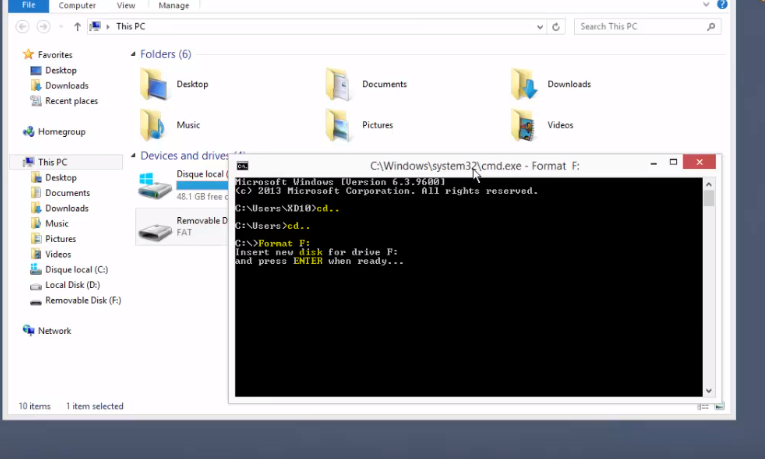The height and width of the screenshot is (459, 765).
Task: Open the address bar history dropdown
Action: point(540,27)
